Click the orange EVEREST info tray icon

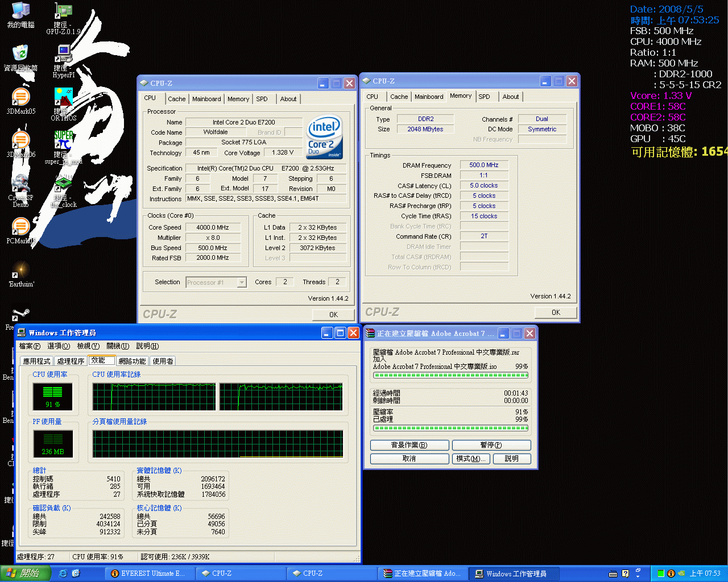pyautogui.click(x=671, y=573)
